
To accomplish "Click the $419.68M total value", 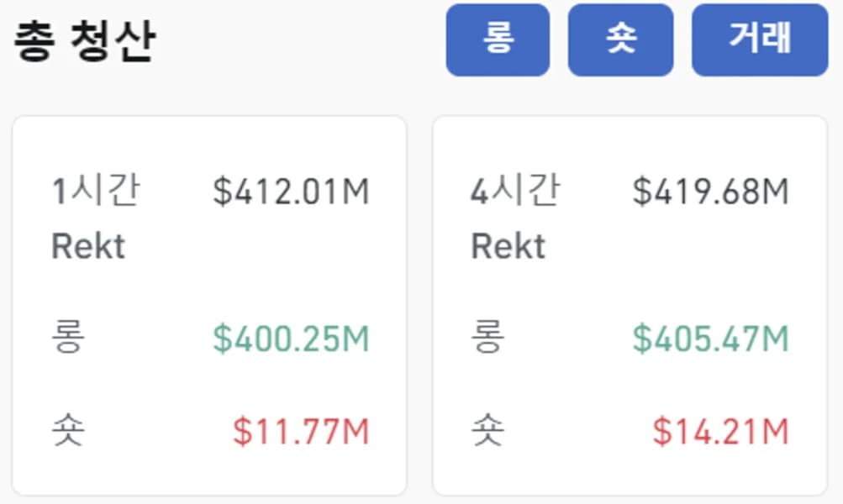I will pos(710,192).
